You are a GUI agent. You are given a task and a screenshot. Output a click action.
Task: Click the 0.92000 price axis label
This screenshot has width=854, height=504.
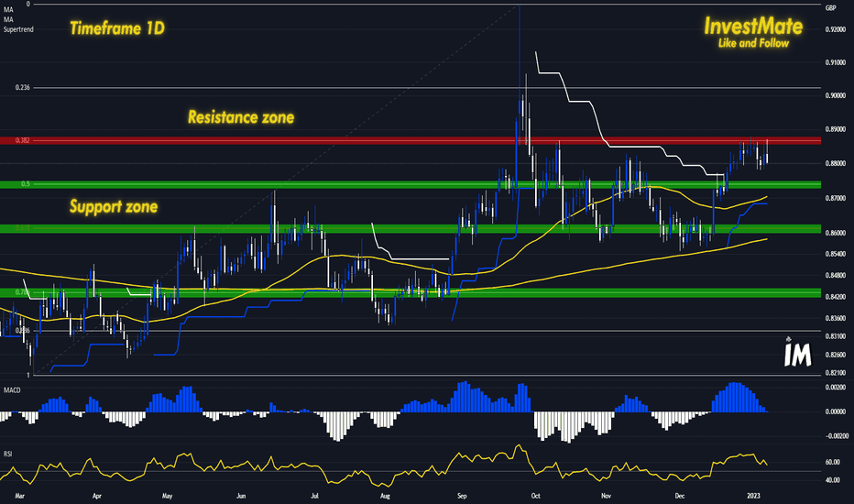[x=836, y=29]
